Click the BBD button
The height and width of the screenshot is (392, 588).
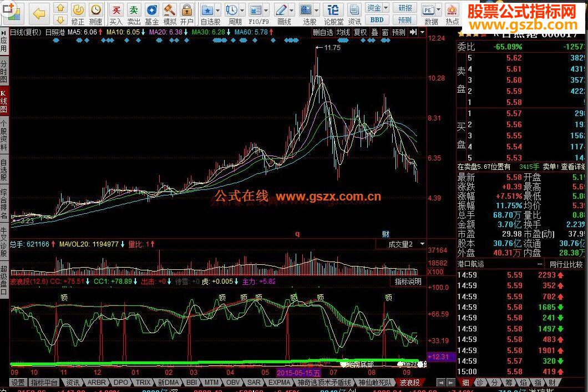(377, 20)
